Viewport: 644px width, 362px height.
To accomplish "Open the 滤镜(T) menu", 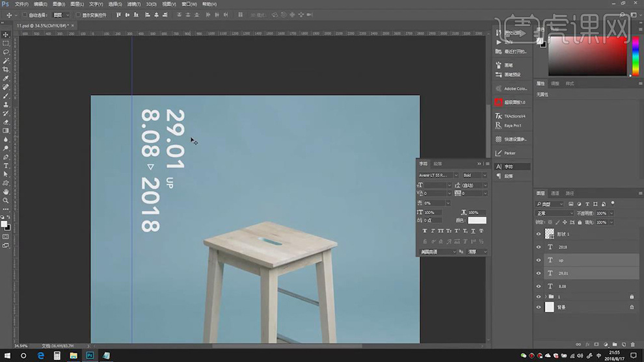I will [133, 4].
